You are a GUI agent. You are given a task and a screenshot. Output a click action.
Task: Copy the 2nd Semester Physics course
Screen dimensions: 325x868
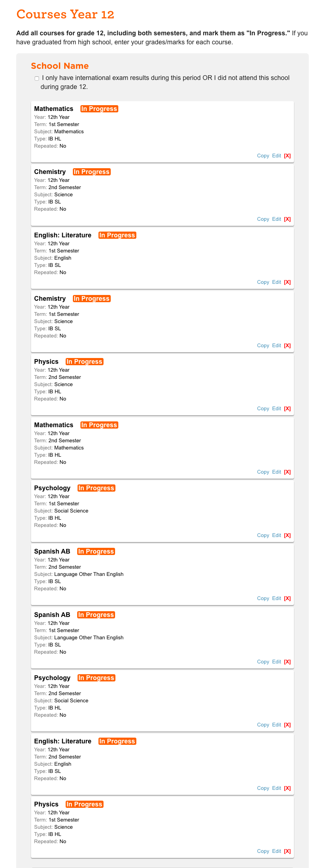(x=263, y=409)
